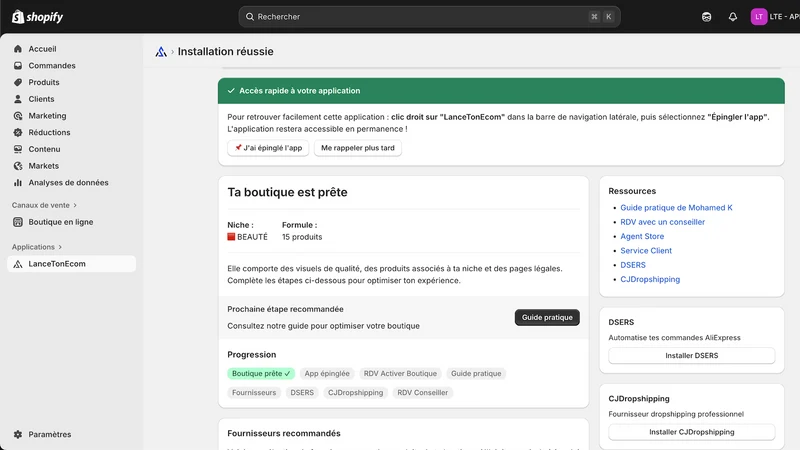The image size is (800, 450).
Task: Click the Fournisseurs progress badge
Action: click(254, 392)
